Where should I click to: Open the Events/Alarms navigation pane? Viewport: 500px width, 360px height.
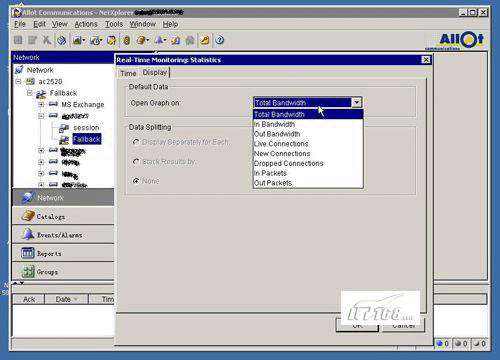pyautogui.click(x=63, y=234)
